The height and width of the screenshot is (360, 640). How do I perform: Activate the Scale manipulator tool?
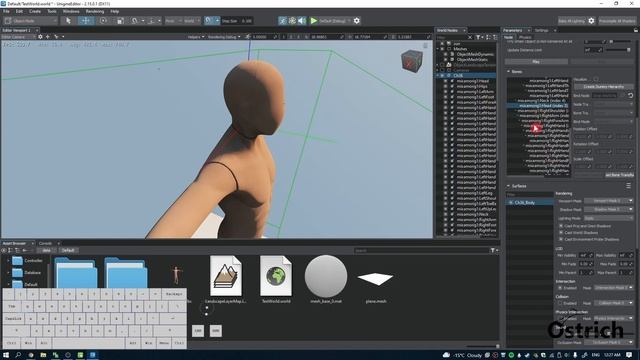click(120, 21)
